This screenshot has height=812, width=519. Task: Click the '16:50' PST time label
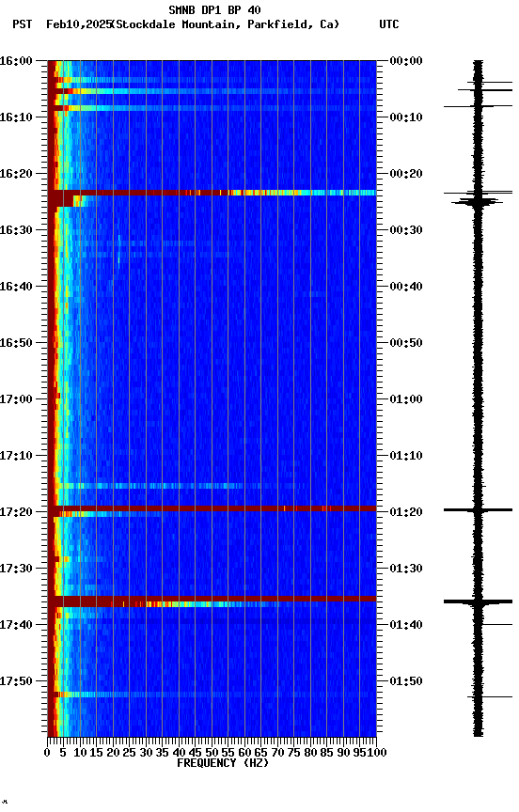(16, 343)
